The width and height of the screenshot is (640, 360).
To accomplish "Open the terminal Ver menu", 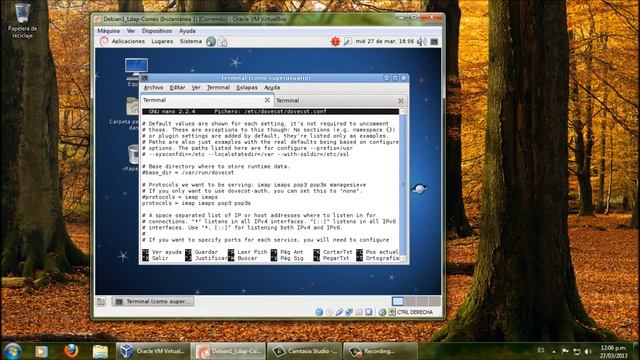I will tap(196, 87).
